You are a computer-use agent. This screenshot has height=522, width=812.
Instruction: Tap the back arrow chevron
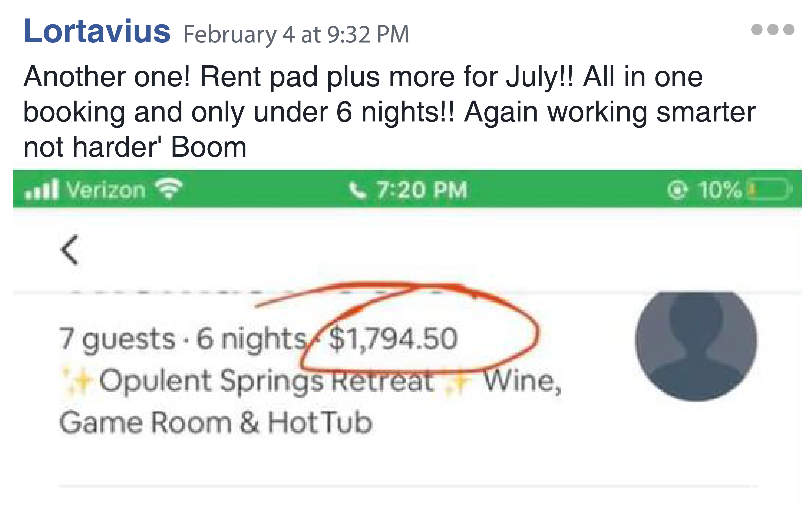pyautogui.click(x=70, y=250)
